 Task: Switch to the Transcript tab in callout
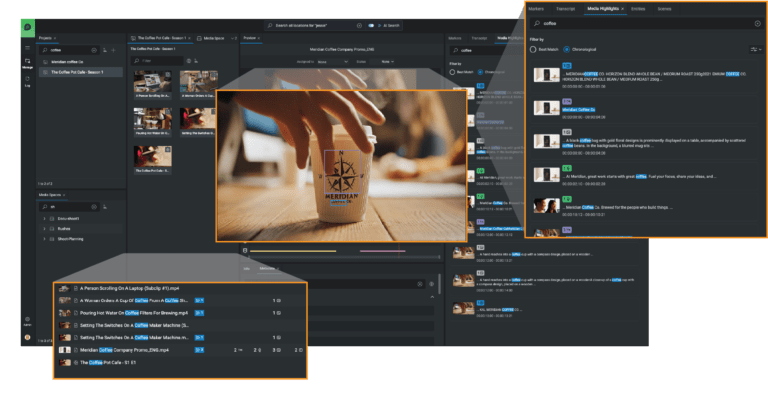coord(565,9)
